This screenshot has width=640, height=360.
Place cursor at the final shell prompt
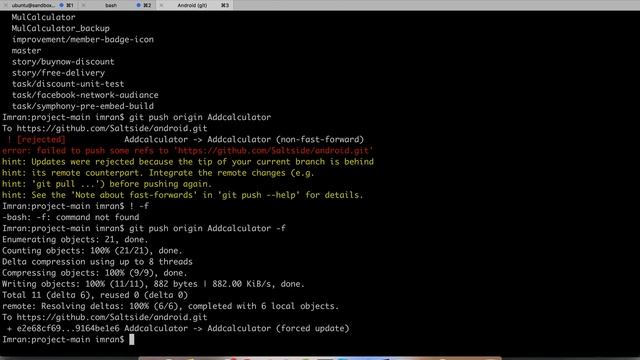[x=131, y=340]
